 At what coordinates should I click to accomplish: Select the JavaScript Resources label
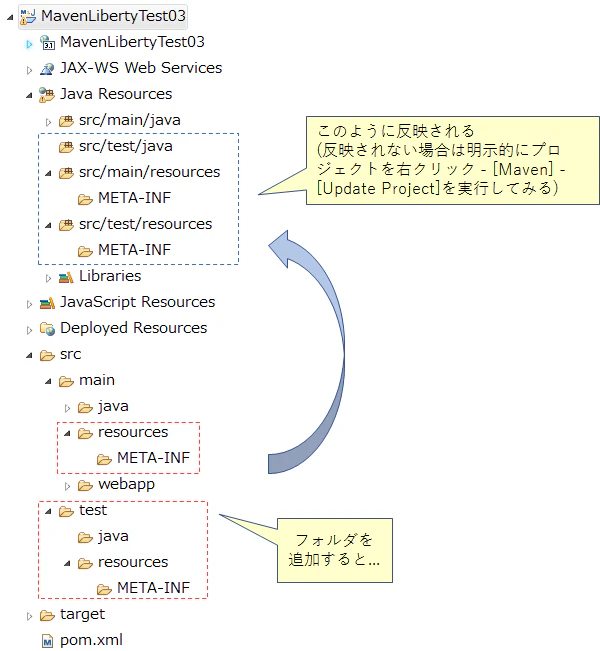tap(137, 302)
